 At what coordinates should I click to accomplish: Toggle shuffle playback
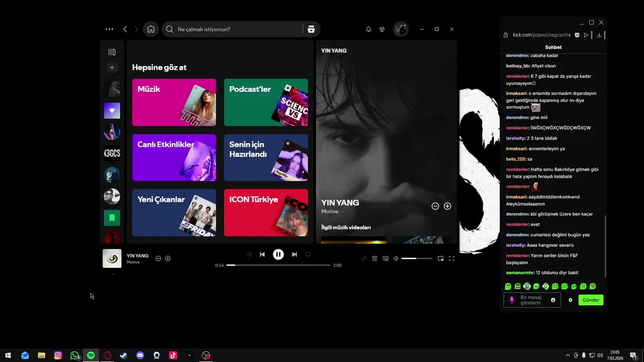[x=249, y=255]
